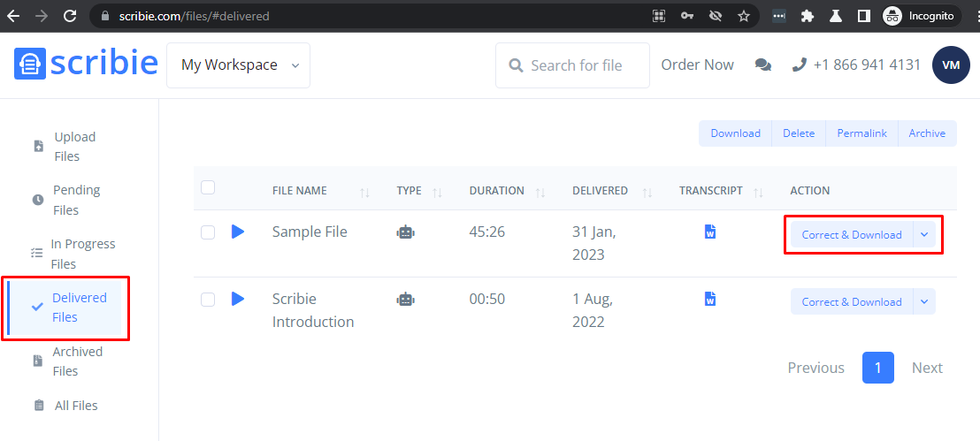980x441 pixels.
Task: Bookmark this page with the star icon
Action: 744,16
